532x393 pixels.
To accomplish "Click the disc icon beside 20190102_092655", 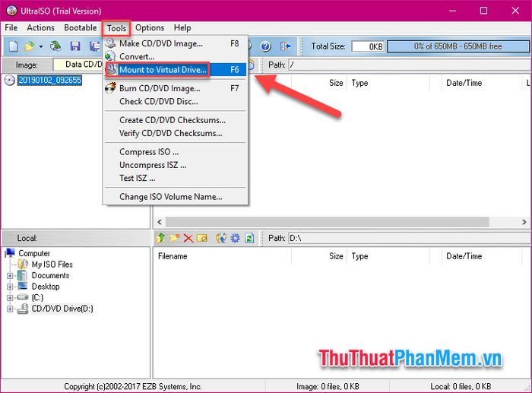I will [9, 80].
